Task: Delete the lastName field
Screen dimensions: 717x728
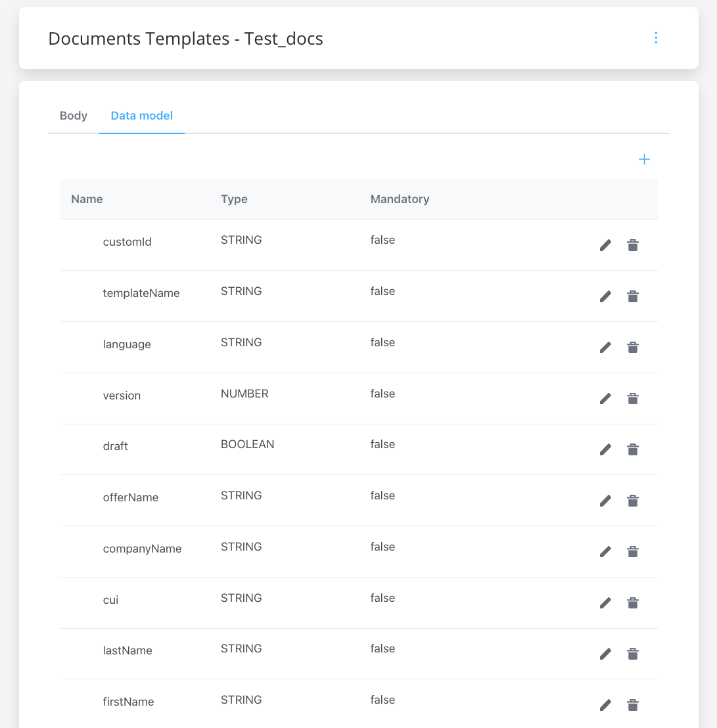Action: (632, 654)
